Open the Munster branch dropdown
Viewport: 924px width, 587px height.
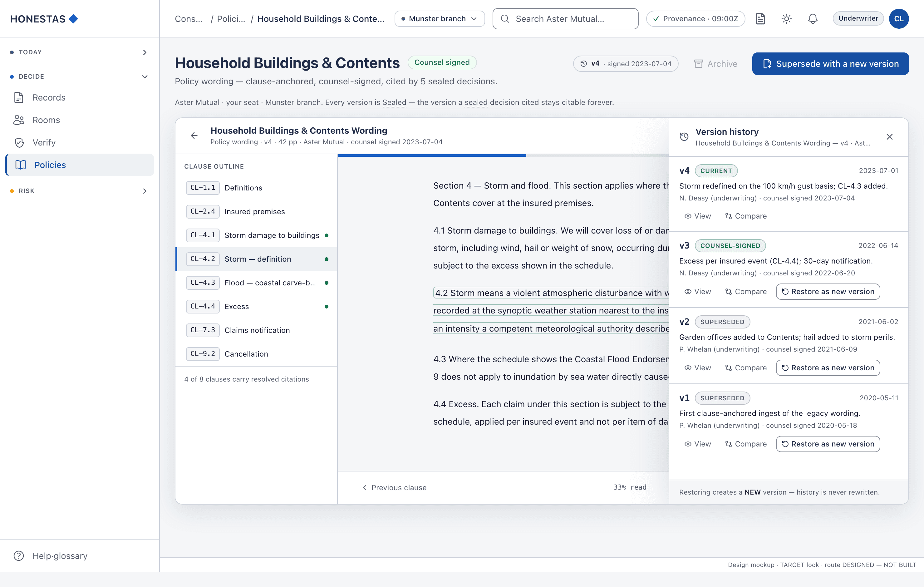click(x=439, y=19)
